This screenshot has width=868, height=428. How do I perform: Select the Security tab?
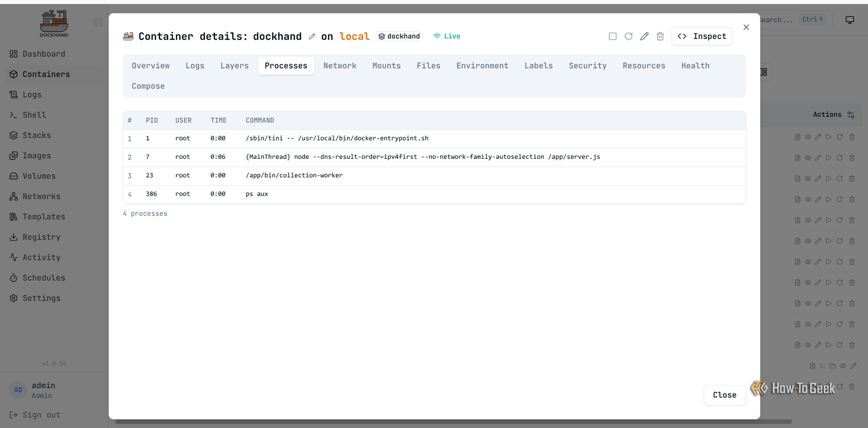588,66
